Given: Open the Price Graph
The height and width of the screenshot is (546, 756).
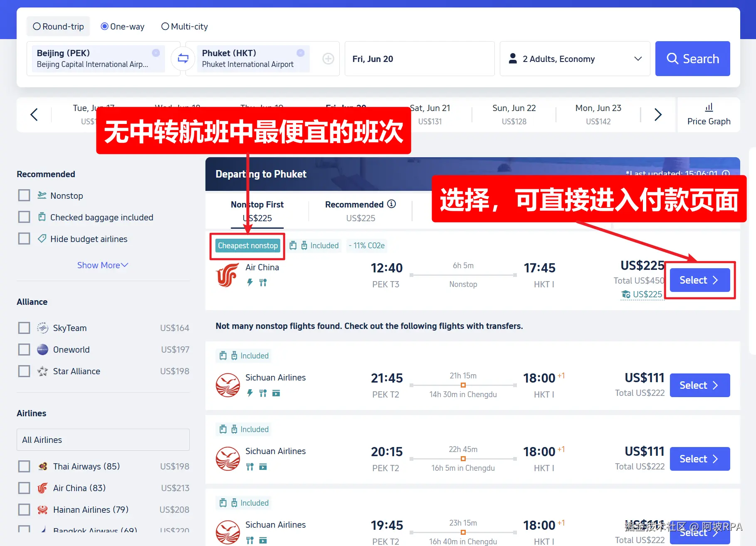Looking at the screenshot, I should (709, 115).
